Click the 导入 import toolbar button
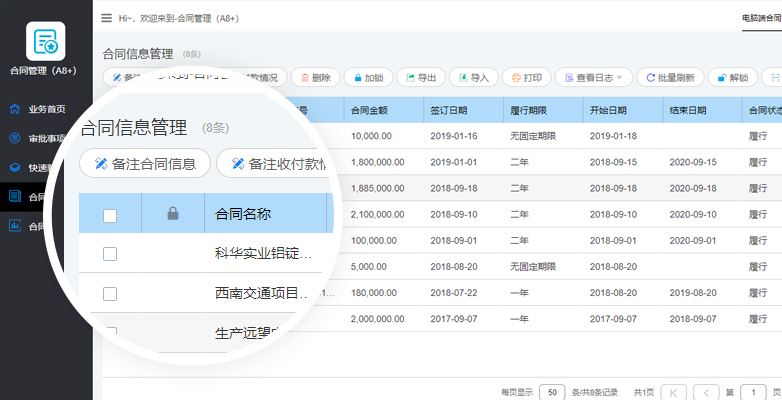The width and height of the screenshot is (782, 400). (x=473, y=77)
